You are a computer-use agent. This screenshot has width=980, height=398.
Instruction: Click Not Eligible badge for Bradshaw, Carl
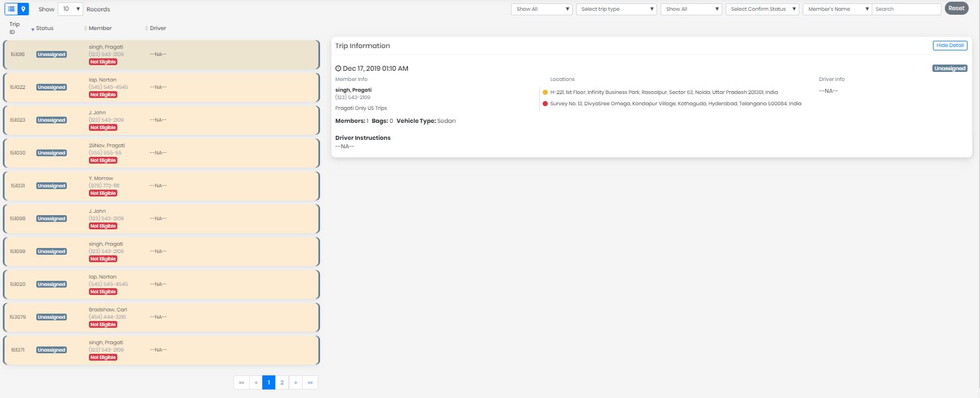coord(103,324)
